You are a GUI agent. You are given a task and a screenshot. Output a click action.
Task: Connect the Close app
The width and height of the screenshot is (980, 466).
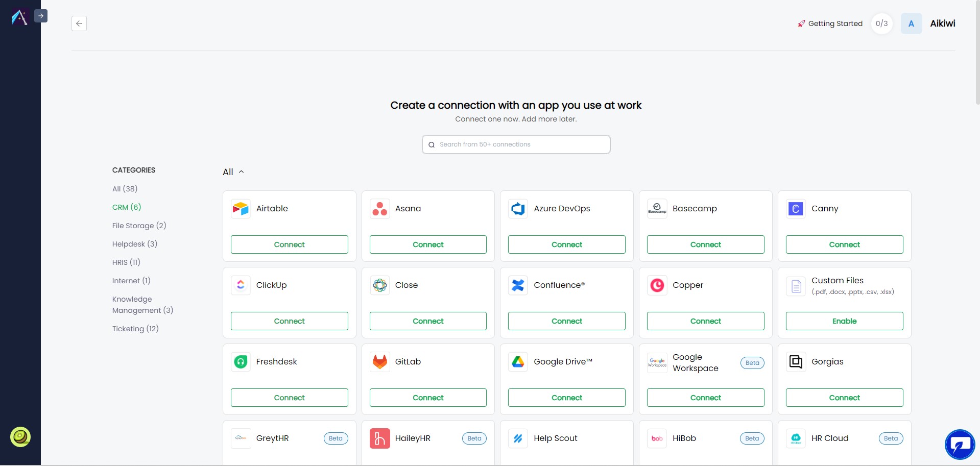click(x=428, y=321)
